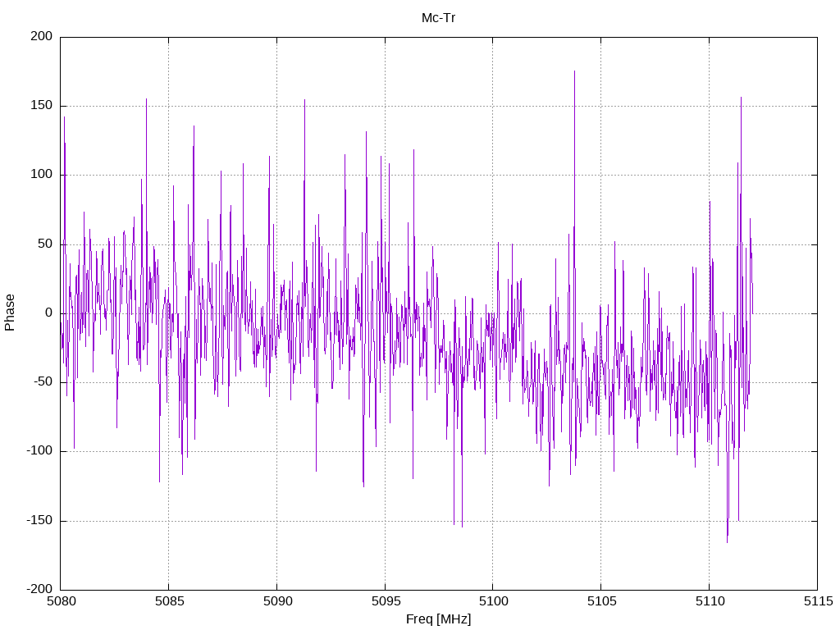Click the 5105 x-axis tick label
The width and height of the screenshot is (840, 630).
[601, 601]
